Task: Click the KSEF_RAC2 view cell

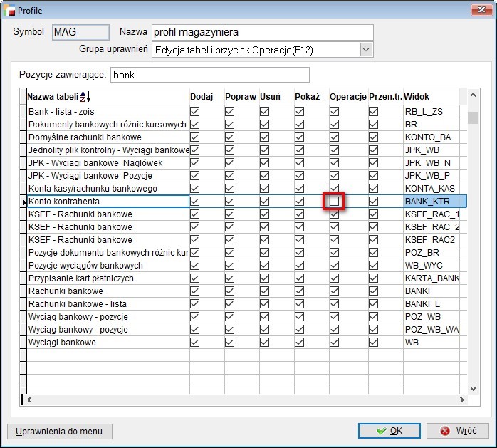Action: [x=431, y=240]
